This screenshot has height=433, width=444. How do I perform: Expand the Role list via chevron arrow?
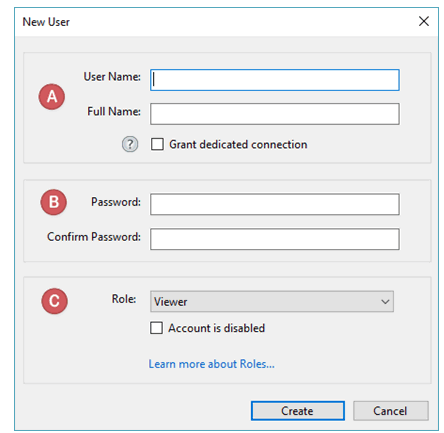(x=385, y=302)
